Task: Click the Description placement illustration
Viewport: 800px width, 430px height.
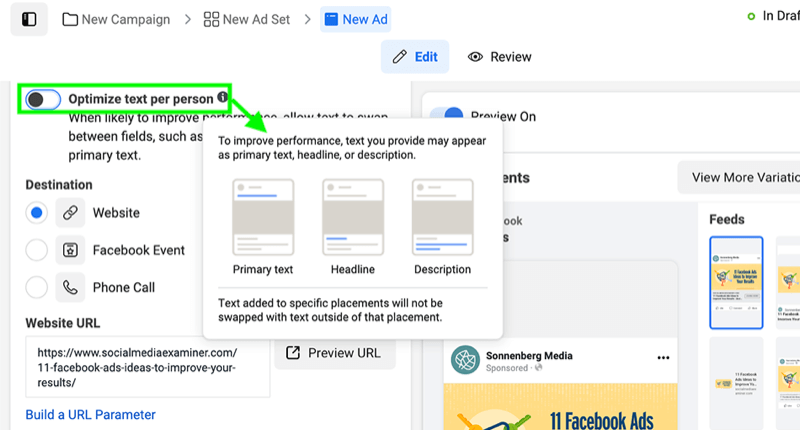Action: [x=442, y=217]
